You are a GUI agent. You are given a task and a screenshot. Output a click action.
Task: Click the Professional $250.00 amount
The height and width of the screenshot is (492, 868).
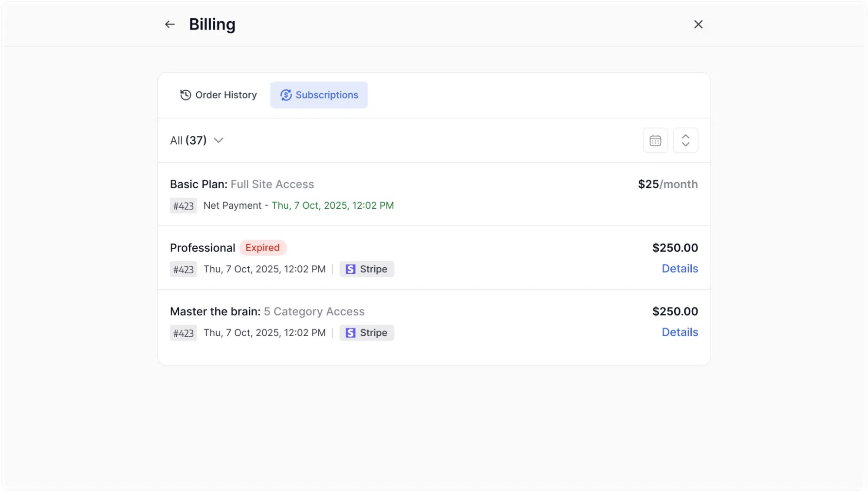pos(675,248)
